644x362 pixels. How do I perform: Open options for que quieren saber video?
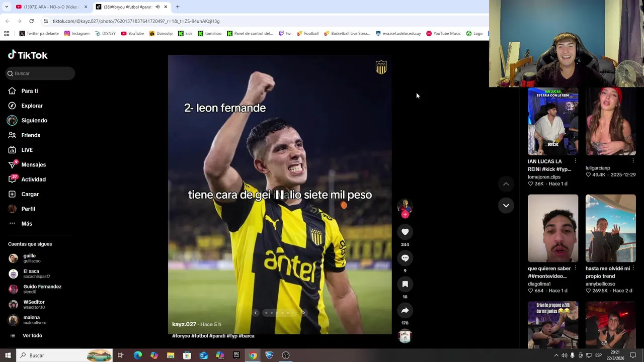point(576,268)
